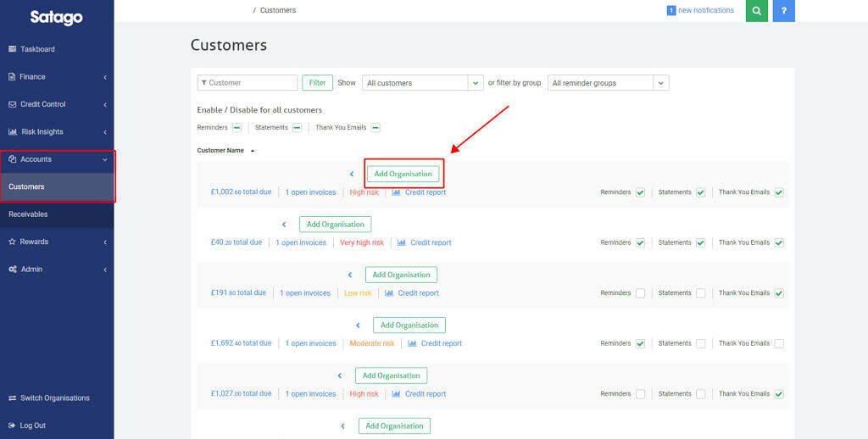Click the Switch Organisations arrows icon
The image size is (868, 439).
click(13, 398)
